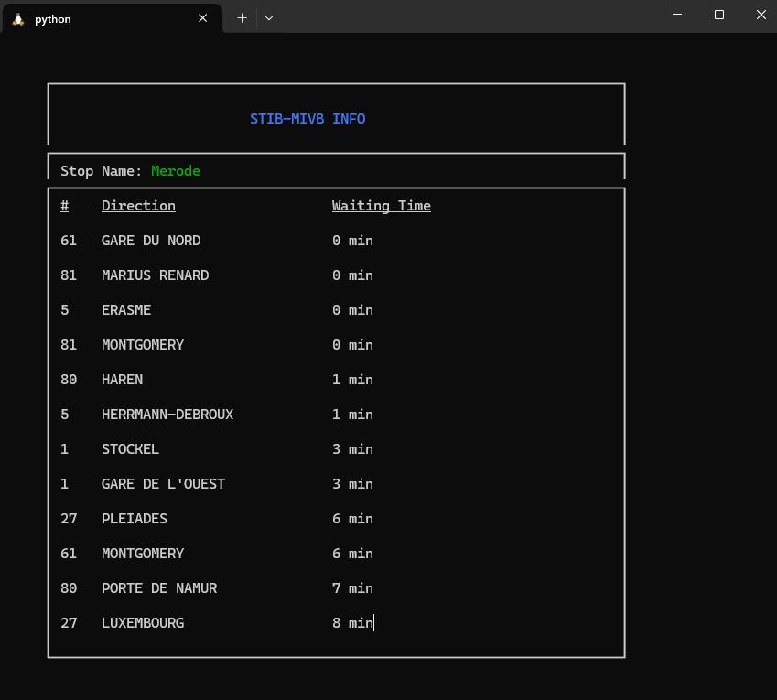Select the MARIUS RENARD direction entry
777x700 pixels.
coord(155,275)
